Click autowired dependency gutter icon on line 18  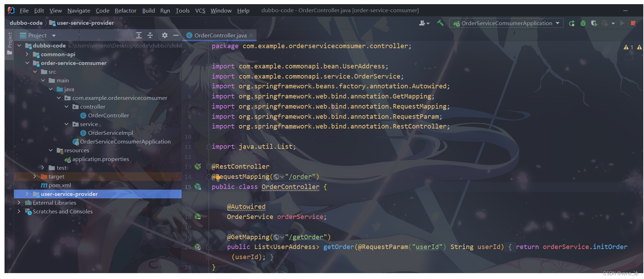(198, 217)
